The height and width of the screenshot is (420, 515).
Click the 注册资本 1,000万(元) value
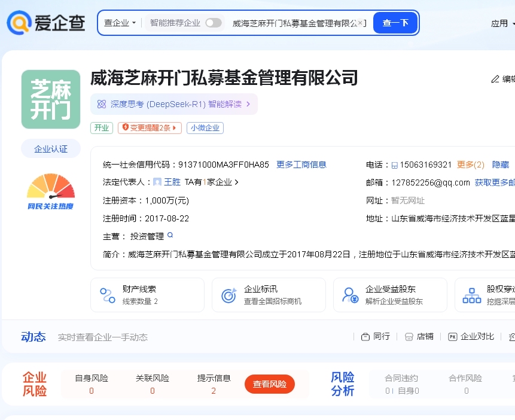tap(167, 200)
